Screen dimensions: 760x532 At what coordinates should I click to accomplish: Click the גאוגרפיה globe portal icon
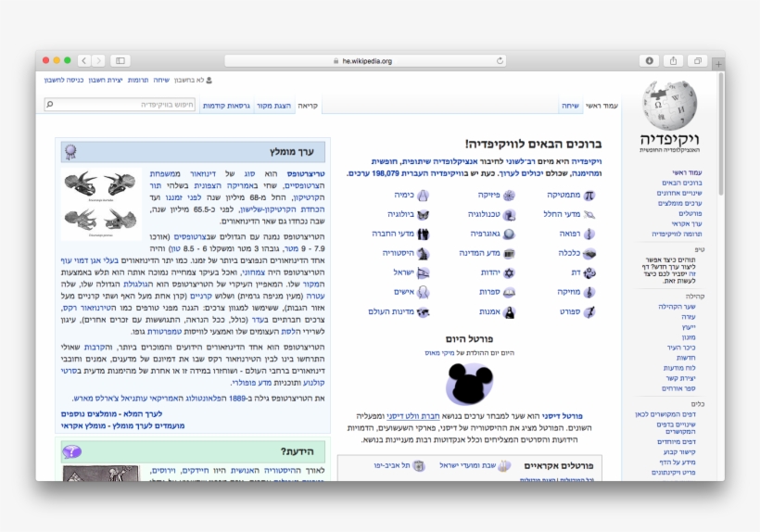(x=509, y=234)
